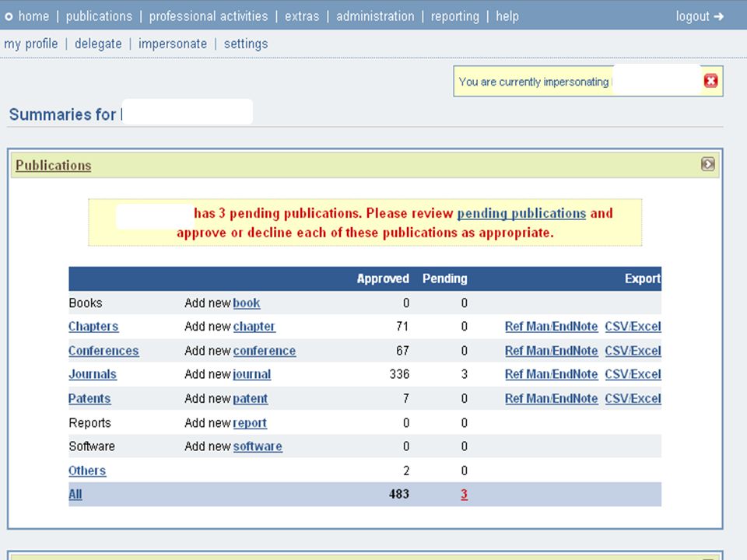
Task: Select the Chapters approved count 71
Action: 402,327
